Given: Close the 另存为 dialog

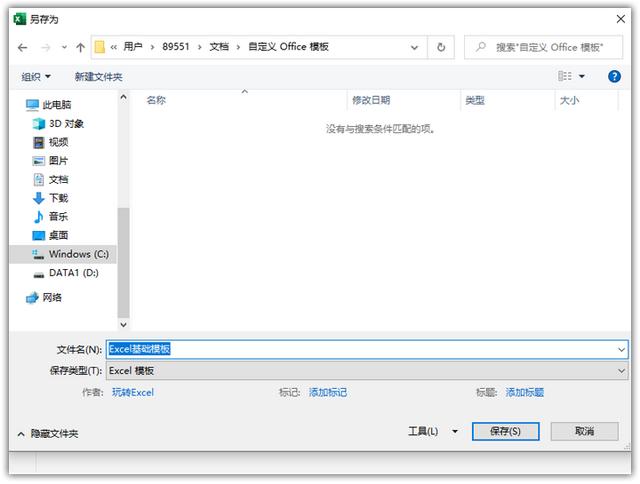Looking at the screenshot, I should point(620,19).
